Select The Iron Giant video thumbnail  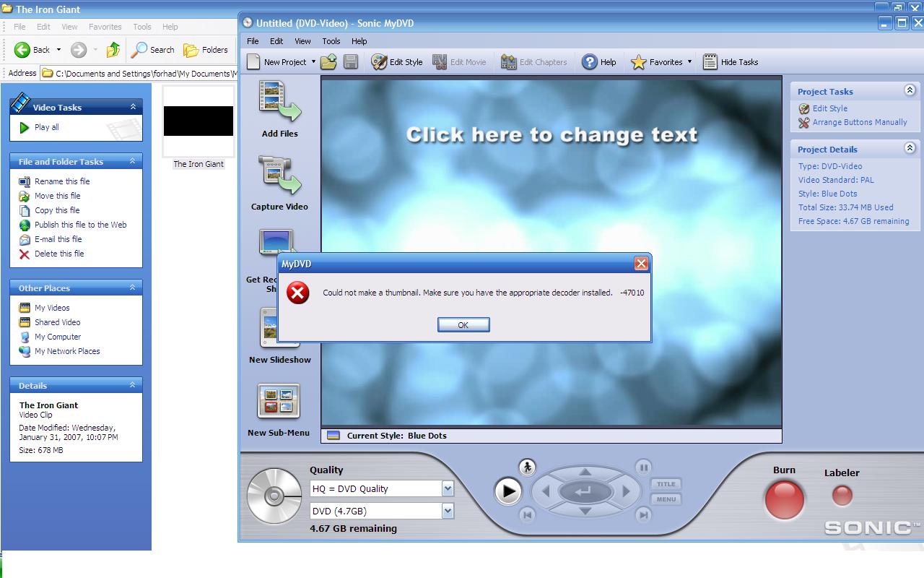[x=199, y=121]
